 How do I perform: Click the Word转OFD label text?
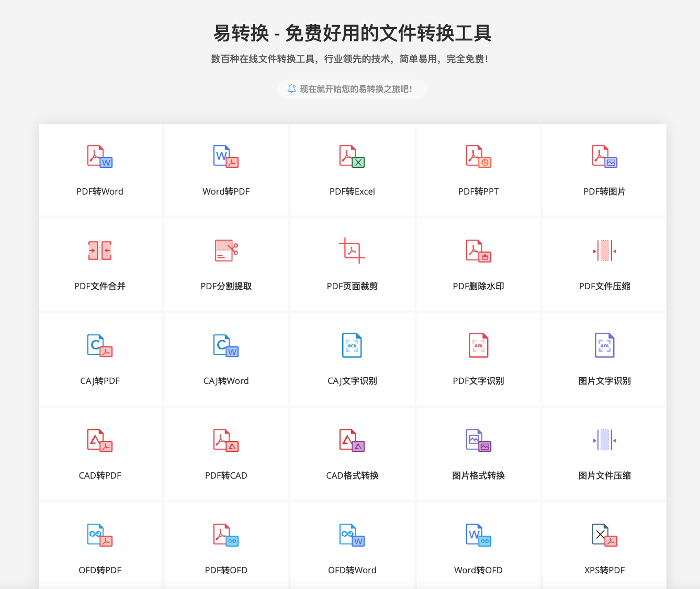coord(479,570)
